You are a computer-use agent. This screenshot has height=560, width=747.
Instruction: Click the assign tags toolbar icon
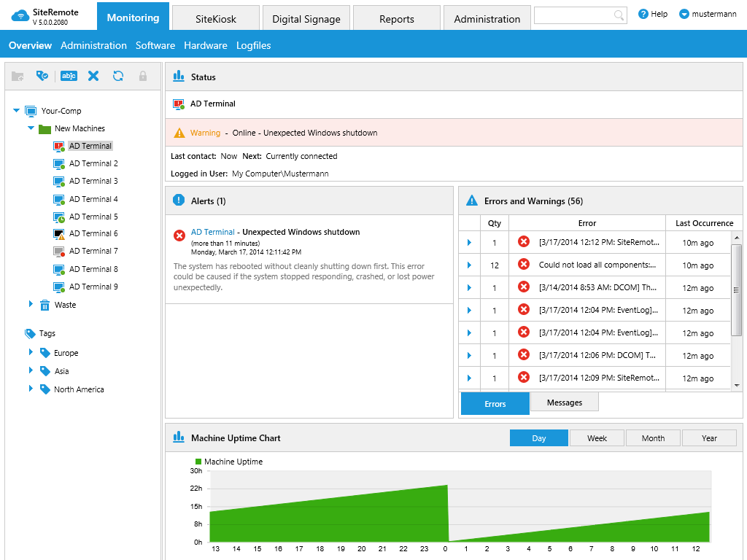pyautogui.click(x=42, y=76)
